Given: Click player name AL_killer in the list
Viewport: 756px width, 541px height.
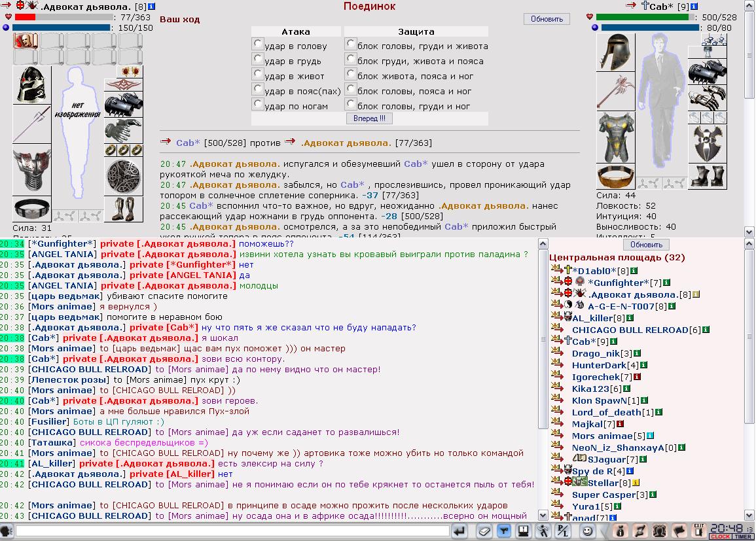Looking at the screenshot, I should pos(592,318).
